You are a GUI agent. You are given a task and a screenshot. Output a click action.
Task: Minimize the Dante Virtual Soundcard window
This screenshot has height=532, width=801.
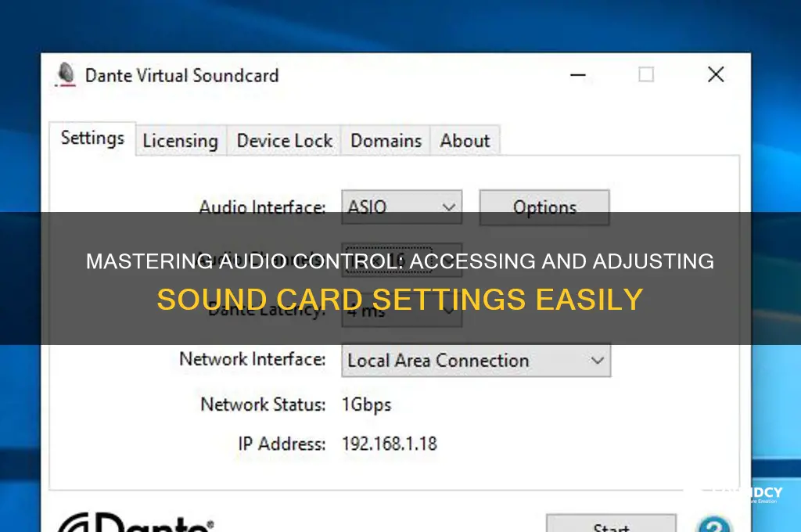pyautogui.click(x=578, y=75)
